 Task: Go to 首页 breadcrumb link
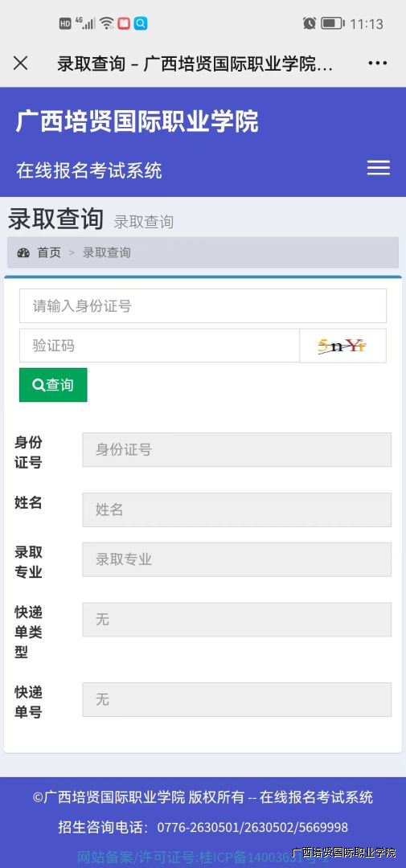[49, 253]
